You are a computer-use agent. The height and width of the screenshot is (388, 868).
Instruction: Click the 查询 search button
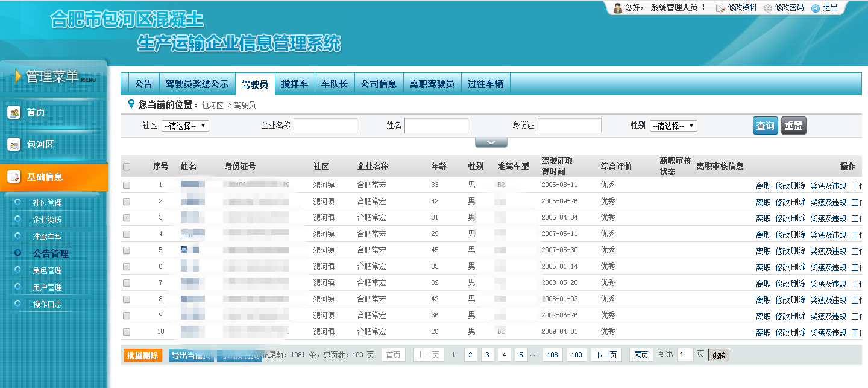[766, 126]
